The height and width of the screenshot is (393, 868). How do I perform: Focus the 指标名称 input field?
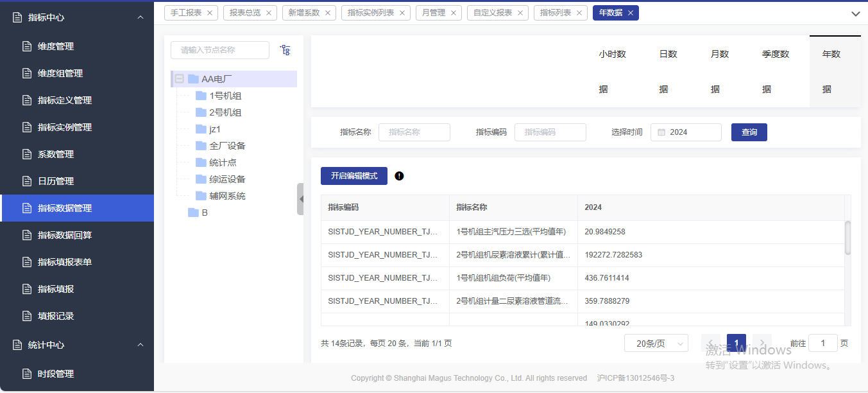coord(414,132)
